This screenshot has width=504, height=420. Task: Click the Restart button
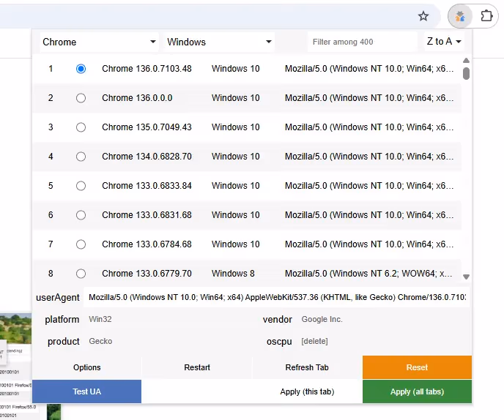(197, 367)
